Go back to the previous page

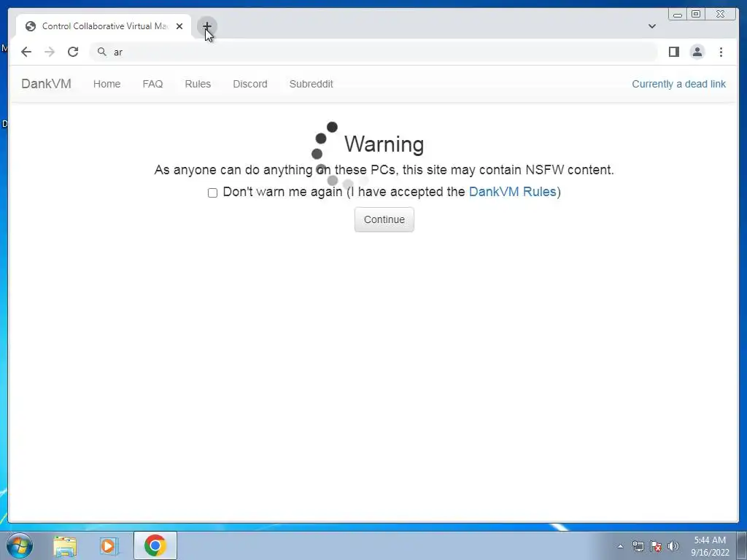point(26,52)
